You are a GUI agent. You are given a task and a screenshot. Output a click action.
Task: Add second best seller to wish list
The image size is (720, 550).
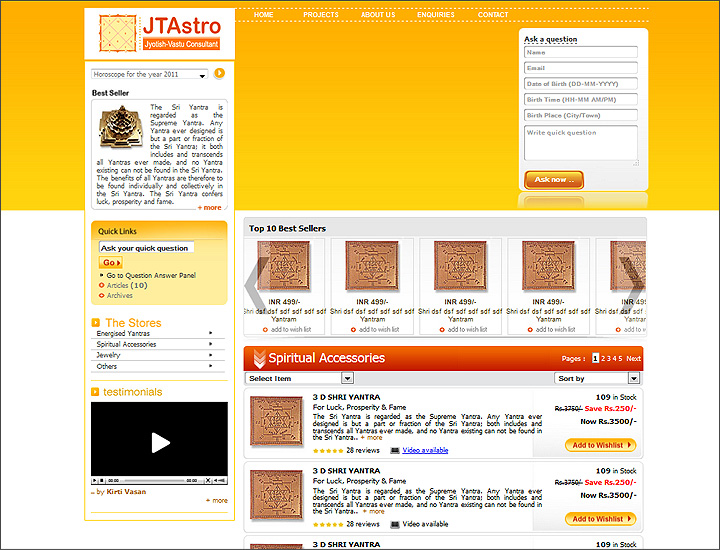[x=375, y=330]
